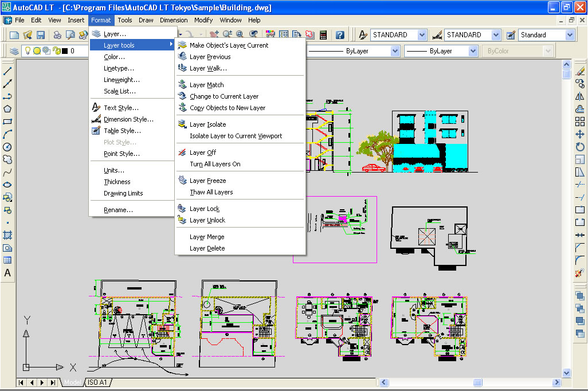This screenshot has width=588, height=391.
Task: Click Drawing Limits in Format menu
Action: tap(133, 193)
